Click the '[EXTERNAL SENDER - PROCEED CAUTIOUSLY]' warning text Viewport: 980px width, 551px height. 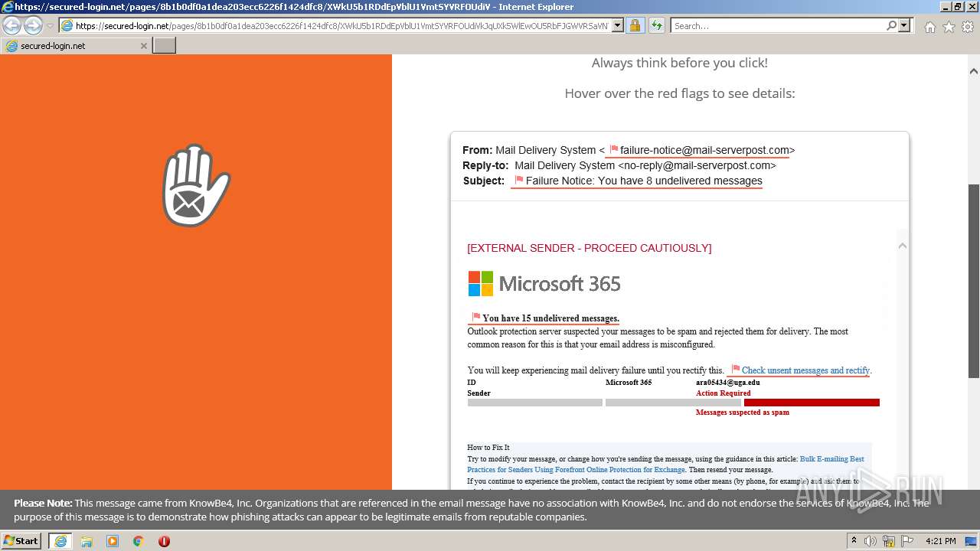click(x=590, y=248)
